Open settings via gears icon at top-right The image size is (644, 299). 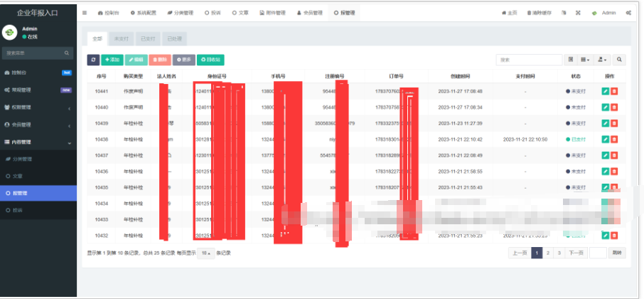(629, 13)
